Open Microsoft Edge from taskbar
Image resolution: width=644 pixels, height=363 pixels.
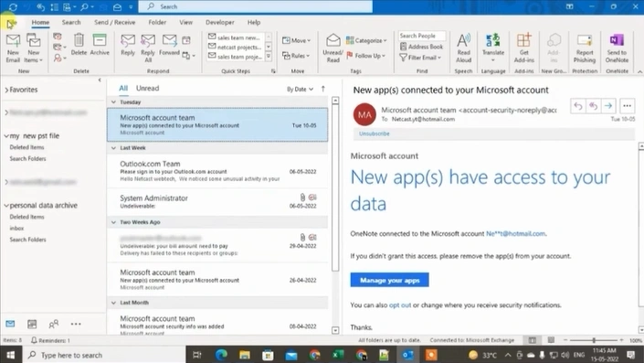(x=221, y=355)
